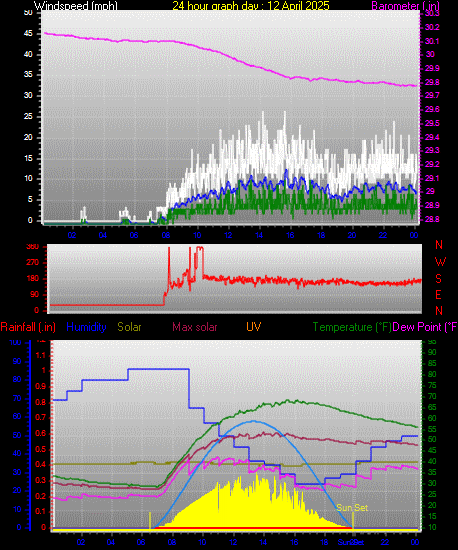Click the "270" wind direction axis value
Image resolution: width=458 pixels, height=550 pixels.
tap(33, 262)
